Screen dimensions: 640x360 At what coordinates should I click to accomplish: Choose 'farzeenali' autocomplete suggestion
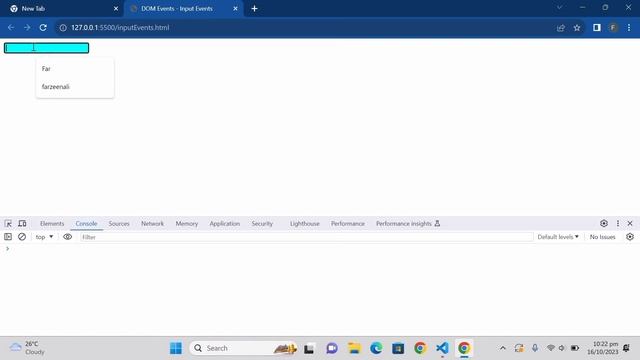click(x=75, y=87)
